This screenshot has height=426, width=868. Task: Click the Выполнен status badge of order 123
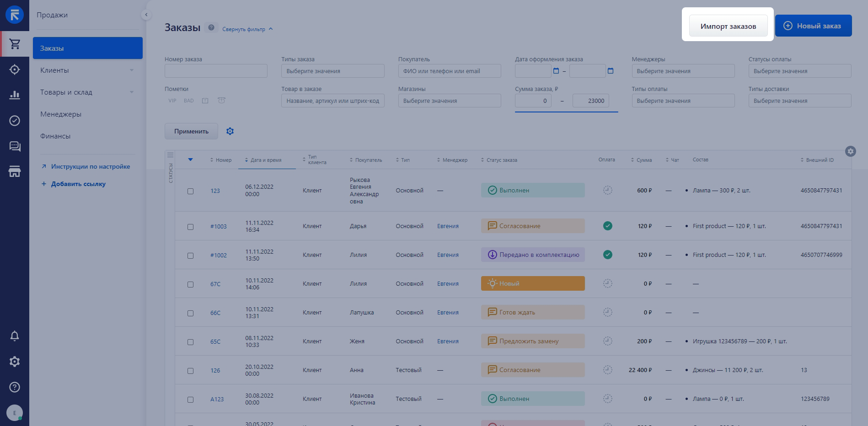click(x=532, y=191)
